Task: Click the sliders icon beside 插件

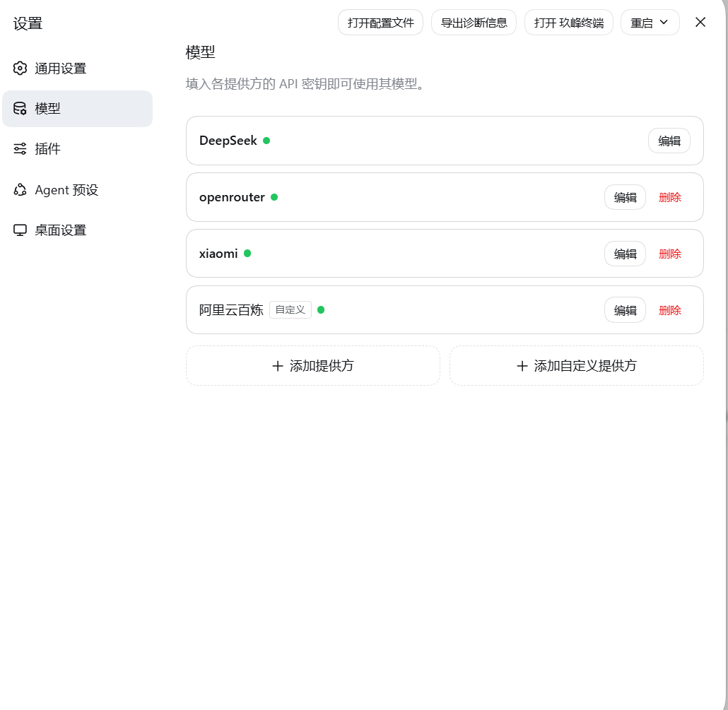Action: coord(20,149)
